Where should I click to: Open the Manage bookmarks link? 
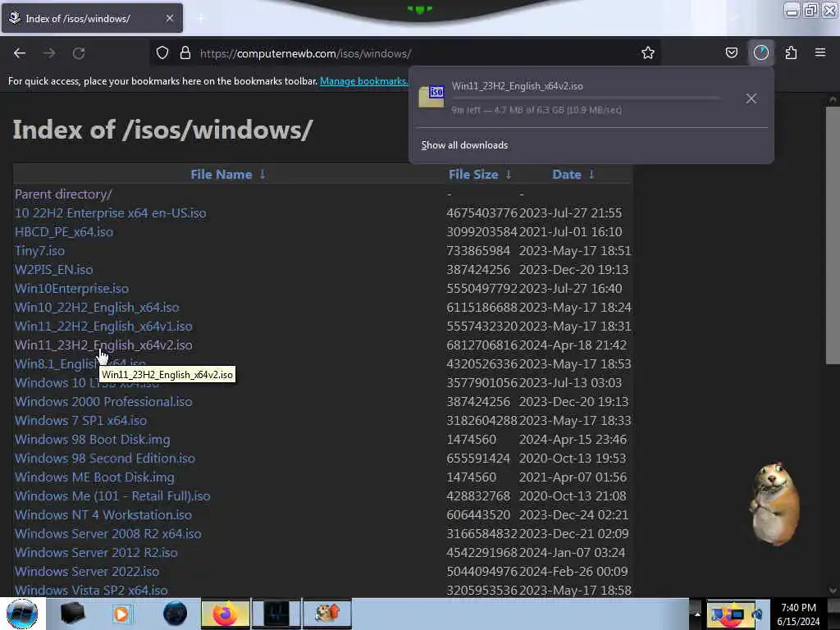tap(364, 81)
